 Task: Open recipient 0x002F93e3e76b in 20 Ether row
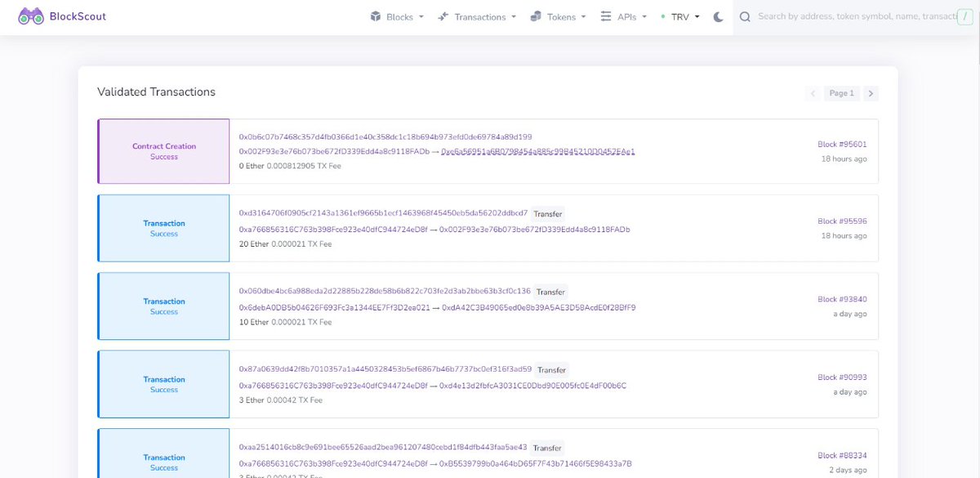(535, 230)
